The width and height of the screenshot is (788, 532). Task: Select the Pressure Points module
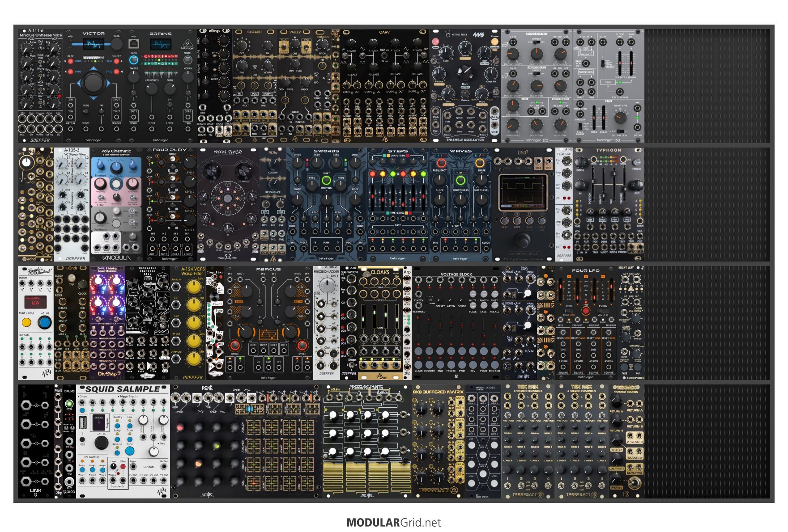[x=367, y=442]
